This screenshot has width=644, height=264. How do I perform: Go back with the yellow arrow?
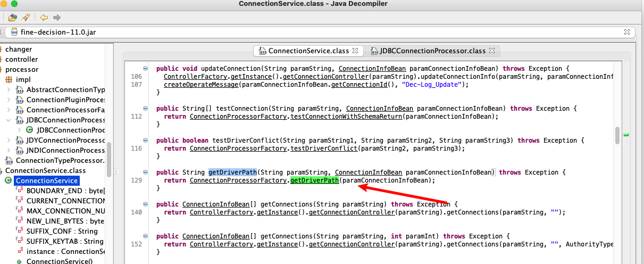click(x=44, y=18)
